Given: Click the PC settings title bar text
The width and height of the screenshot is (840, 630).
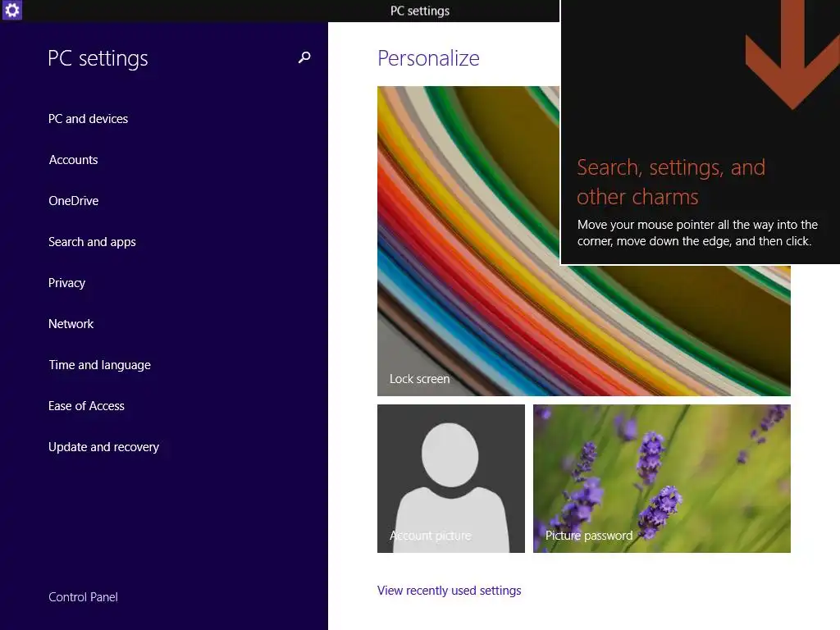Looking at the screenshot, I should pos(420,11).
